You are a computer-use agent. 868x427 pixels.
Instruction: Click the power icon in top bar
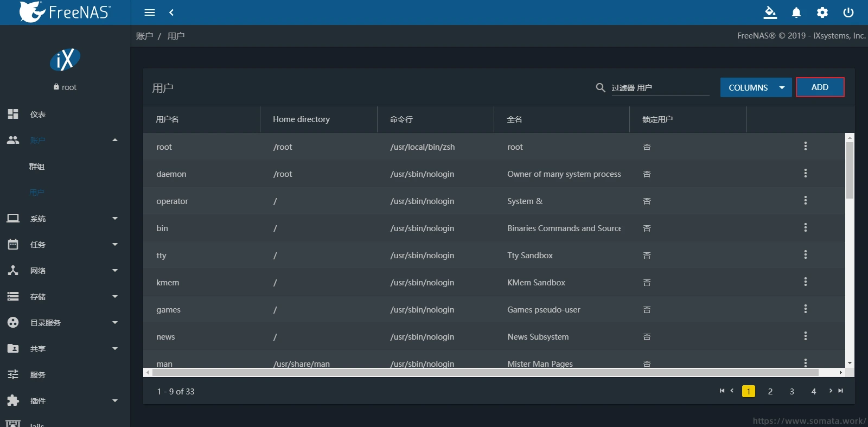pyautogui.click(x=848, y=12)
